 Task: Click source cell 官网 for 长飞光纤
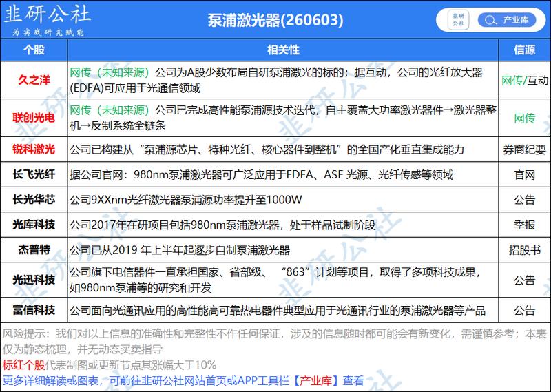pyautogui.click(x=524, y=175)
